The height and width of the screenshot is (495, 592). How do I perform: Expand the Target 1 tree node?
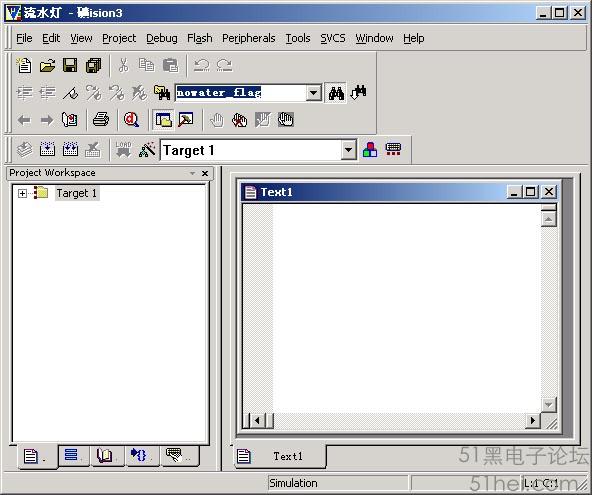click(22, 194)
